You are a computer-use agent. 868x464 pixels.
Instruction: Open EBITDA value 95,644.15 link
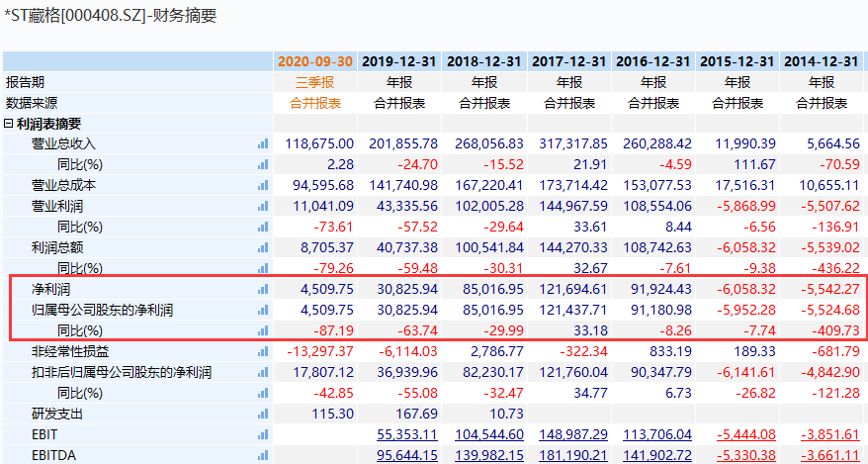407,455
